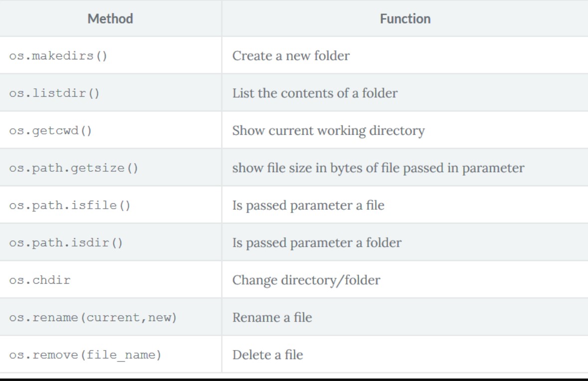Click the 'Create a new folder' description
588x381 pixels.
click(291, 55)
